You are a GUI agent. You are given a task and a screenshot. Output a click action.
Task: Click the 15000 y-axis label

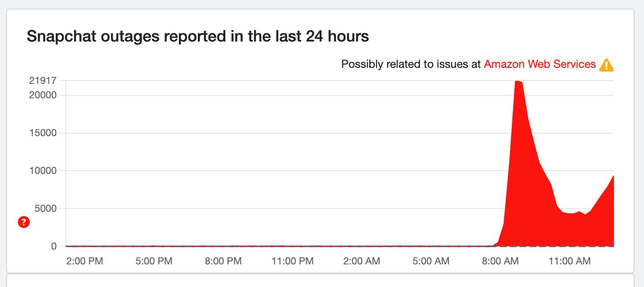(x=42, y=133)
